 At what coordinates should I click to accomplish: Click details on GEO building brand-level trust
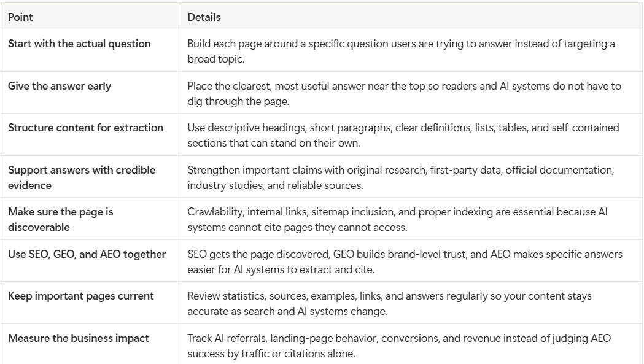pos(405,261)
